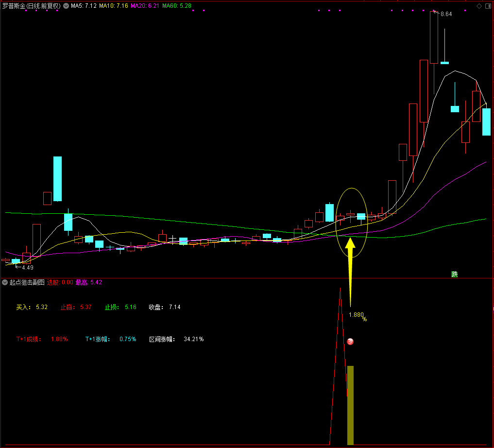The height and width of the screenshot is (448, 494).
Task: Click the 4.49 lowest price label
Action: pos(27,267)
